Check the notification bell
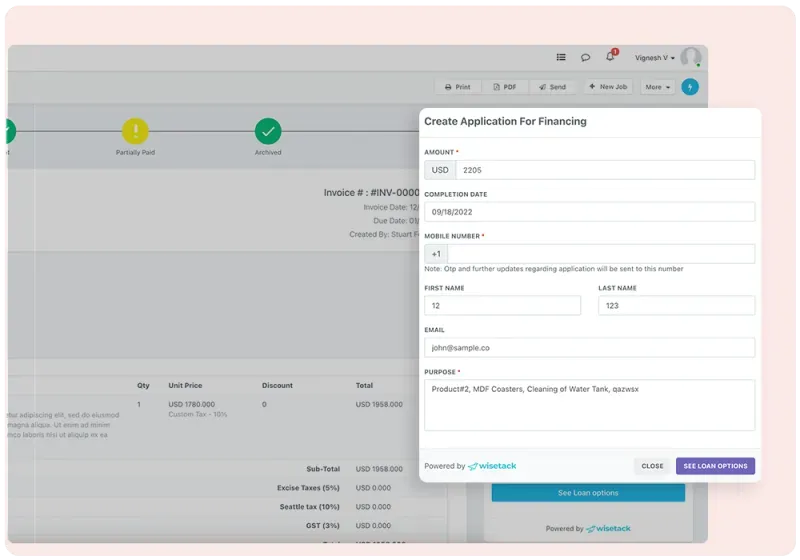This screenshot has height=560, width=800. tap(610, 57)
